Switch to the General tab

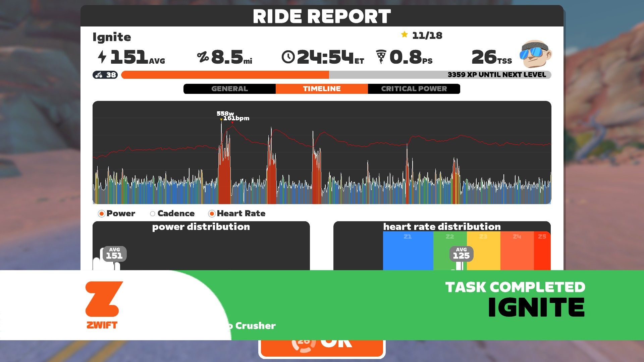(x=230, y=89)
